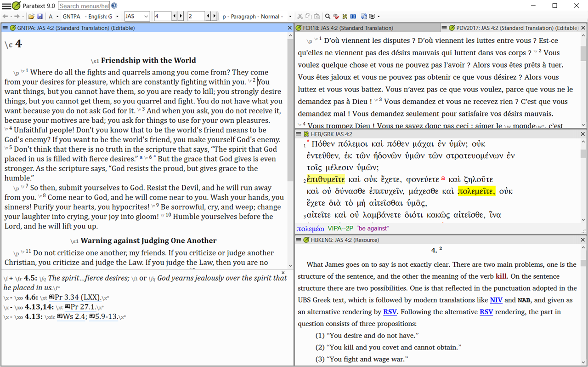Save using the floppy disk icon
Screen dimensions: 588x367
pos(40,17)
